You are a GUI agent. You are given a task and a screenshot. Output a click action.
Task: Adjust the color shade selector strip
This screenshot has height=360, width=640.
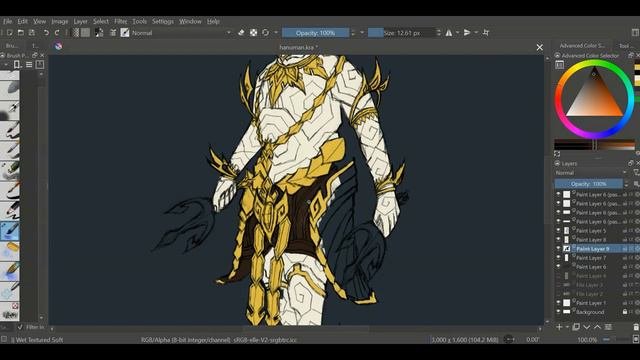[x=594, y=144]
